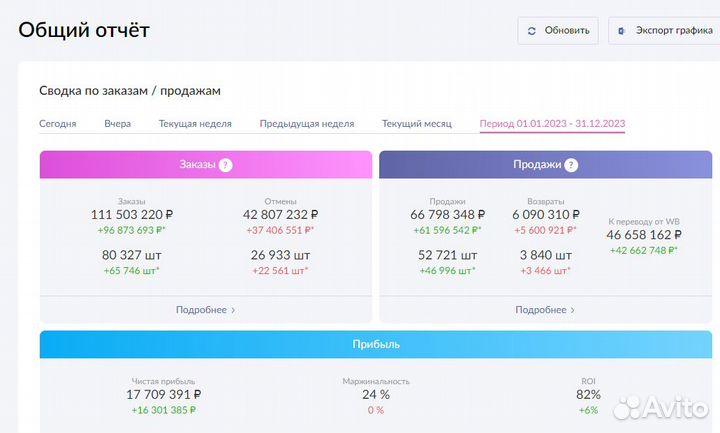Select the Вчера tab
Image resolution: width=720 pixels, height=433 pixels.
(x=117, y=124)
